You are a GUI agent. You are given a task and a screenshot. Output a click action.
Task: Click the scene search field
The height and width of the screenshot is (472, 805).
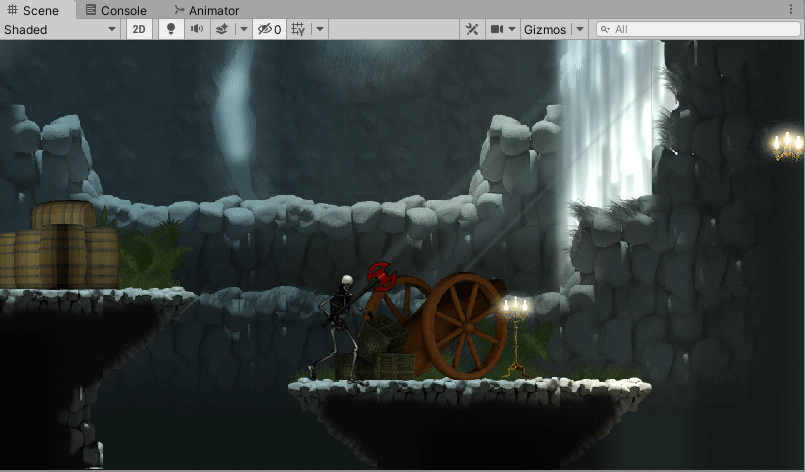click(698, 29)
